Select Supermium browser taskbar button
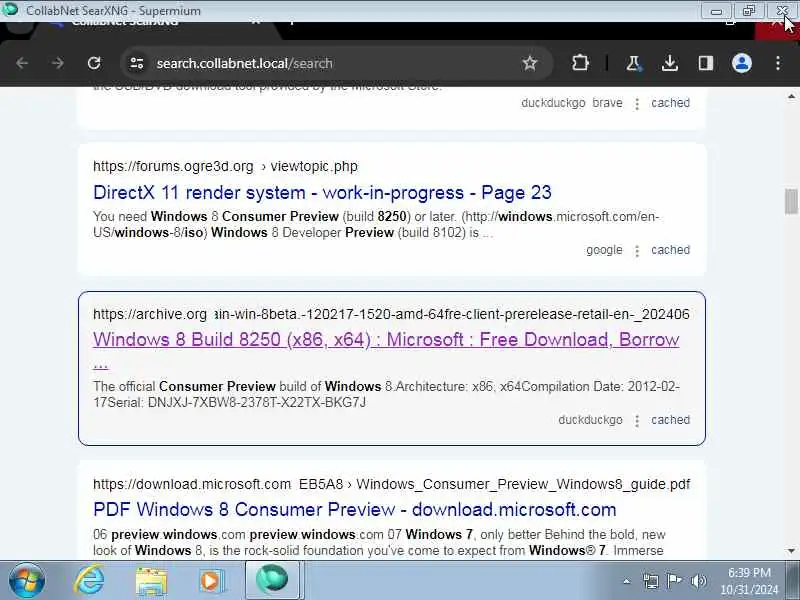This screenshot has width=800, height=600. (x=273, y=580)
